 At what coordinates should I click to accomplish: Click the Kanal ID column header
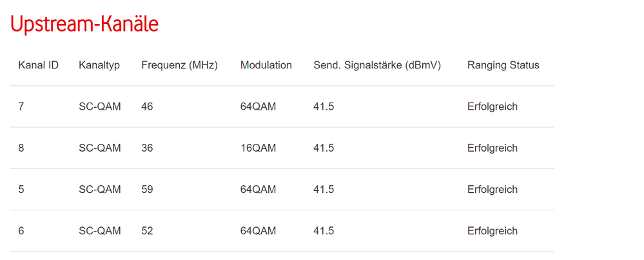39,65
